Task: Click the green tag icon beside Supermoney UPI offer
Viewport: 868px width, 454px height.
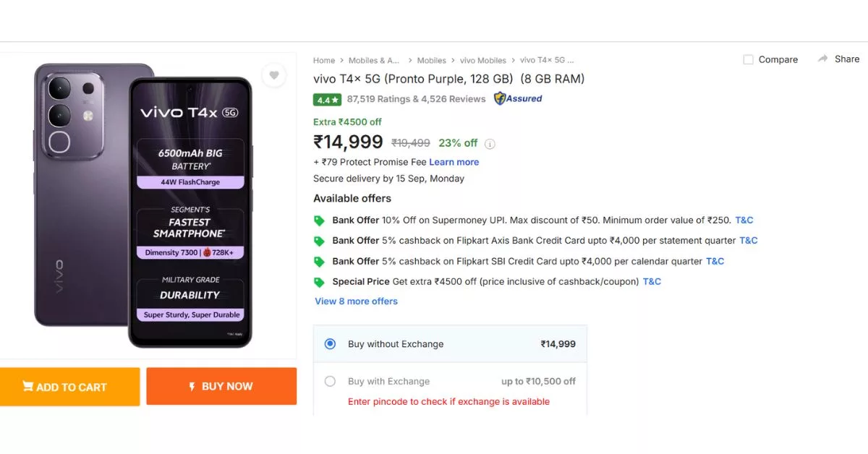Action: [x=318, y=220]
